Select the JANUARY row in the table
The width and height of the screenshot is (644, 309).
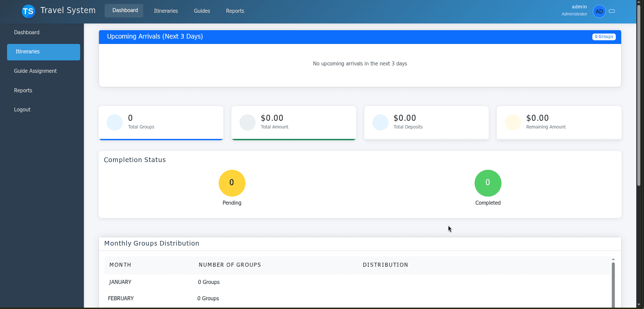click(x=120, y=282)
